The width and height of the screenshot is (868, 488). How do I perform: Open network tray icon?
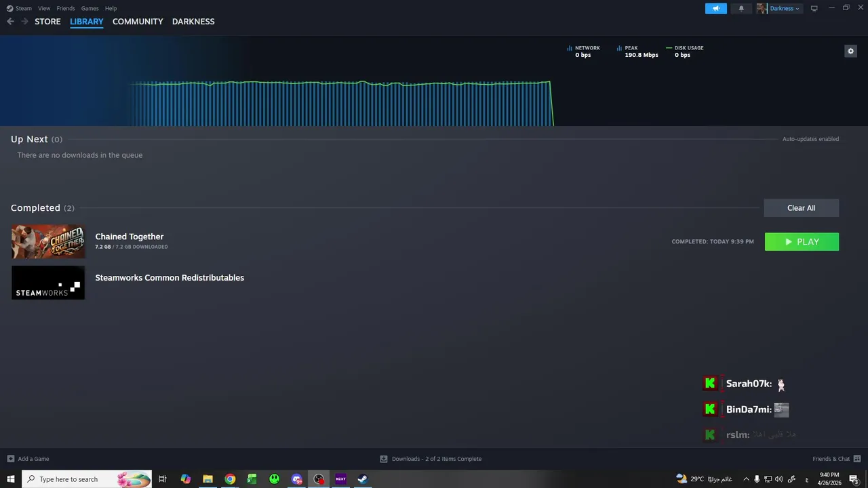coord(768,479)
